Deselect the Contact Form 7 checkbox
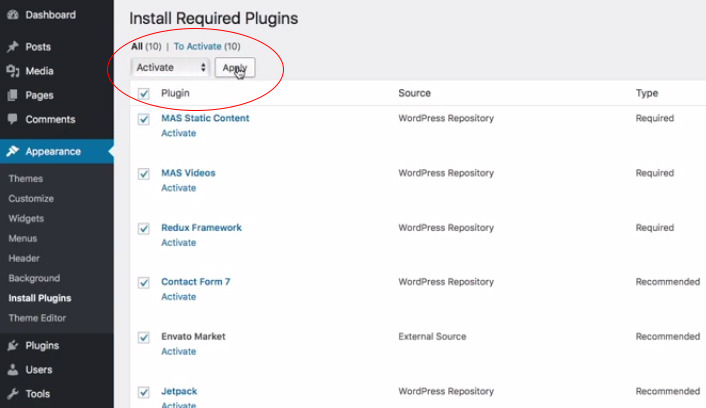 coord(144,283)
